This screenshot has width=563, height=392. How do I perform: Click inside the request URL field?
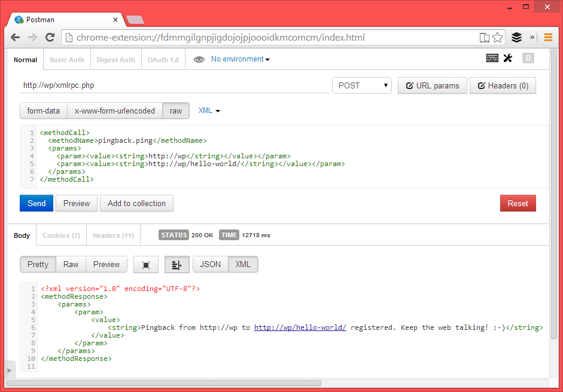click(168, 85)
